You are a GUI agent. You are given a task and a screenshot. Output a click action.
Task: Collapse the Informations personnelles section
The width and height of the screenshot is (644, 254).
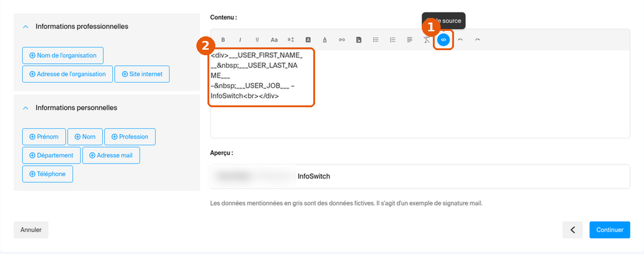[25, 108]
